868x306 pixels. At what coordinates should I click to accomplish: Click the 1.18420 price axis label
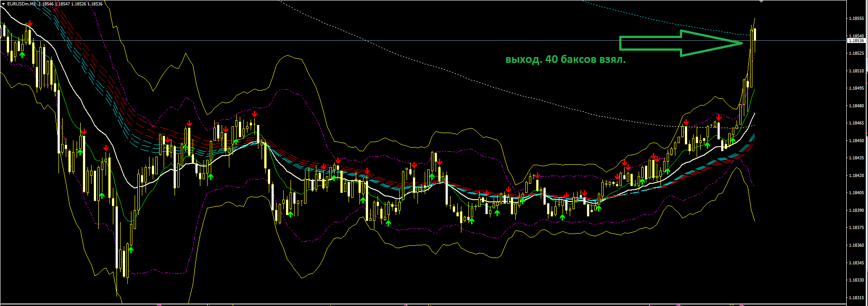856,176
